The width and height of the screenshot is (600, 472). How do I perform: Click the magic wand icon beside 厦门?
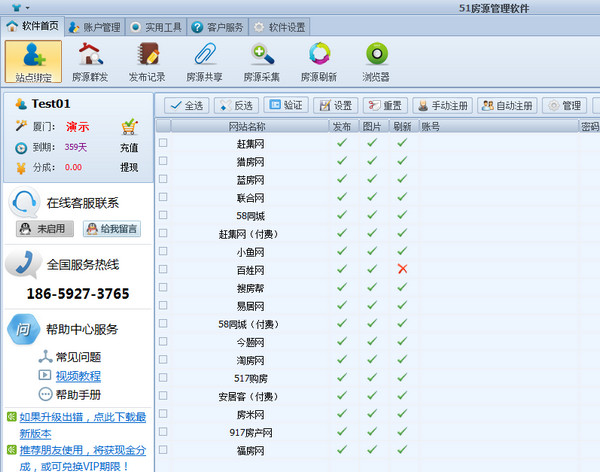tap(21, 125)
